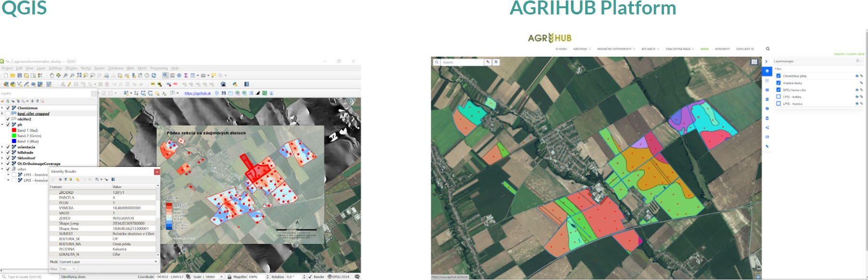Select the Pan Map hand tool
This screenshot has width=868, height=280.
[x=51, y=76]
